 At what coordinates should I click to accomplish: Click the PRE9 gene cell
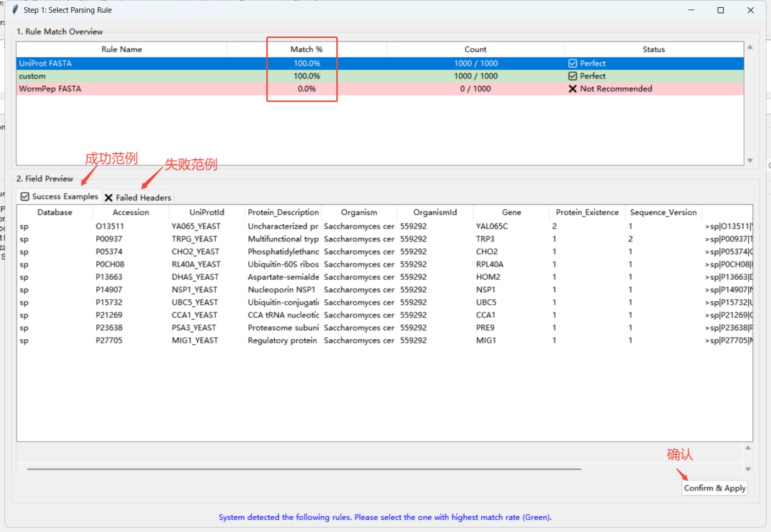[485, 328]
